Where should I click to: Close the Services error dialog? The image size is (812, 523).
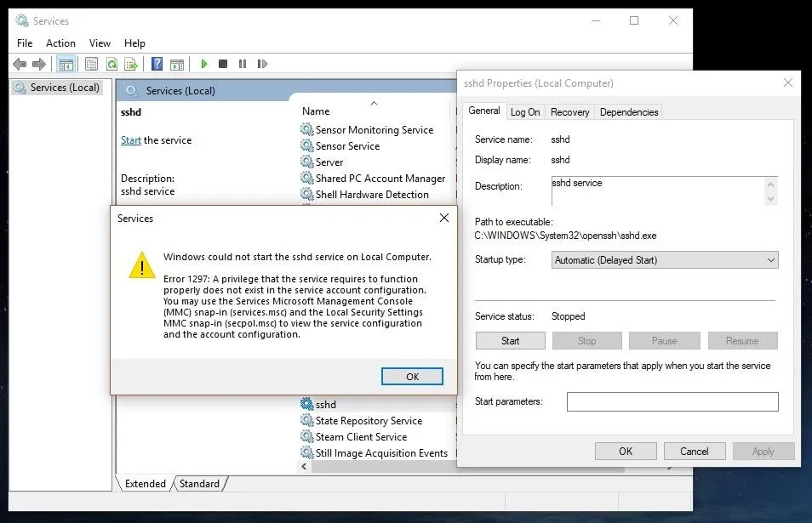[x=443, y=218]
